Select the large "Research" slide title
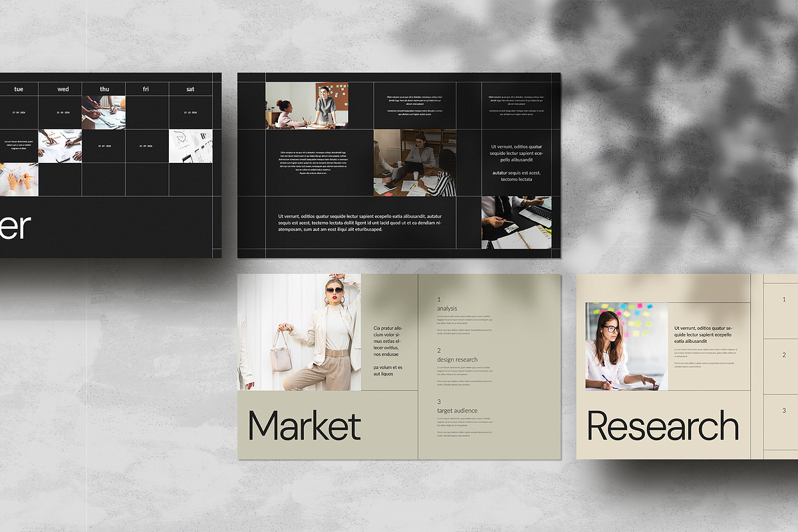Screen dimensions: 798x532 662,426
